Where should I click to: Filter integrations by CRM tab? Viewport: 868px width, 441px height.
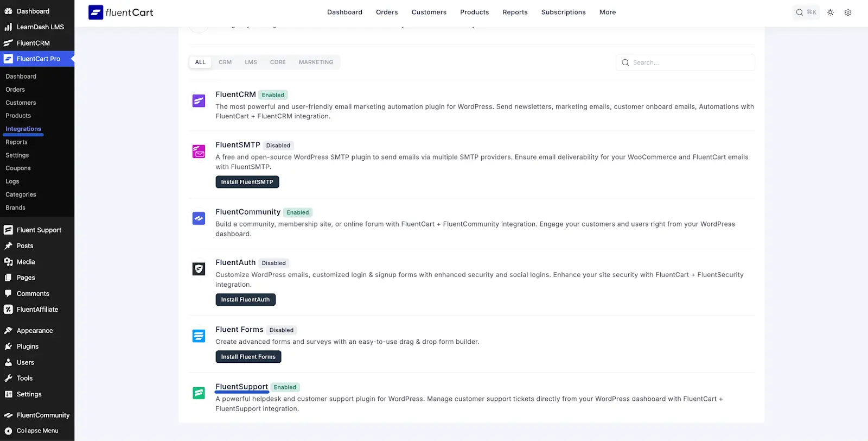coord(225,62)
